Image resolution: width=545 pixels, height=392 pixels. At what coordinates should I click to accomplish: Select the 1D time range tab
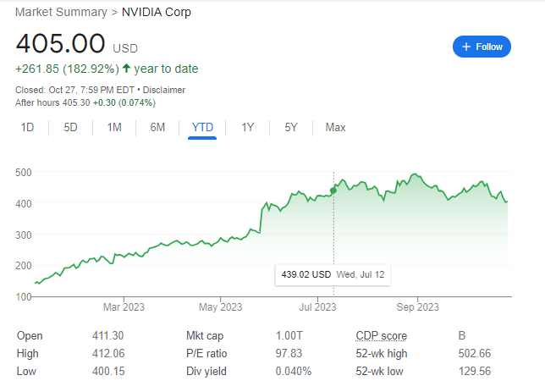pyautogui.click(x=27, y=128)
